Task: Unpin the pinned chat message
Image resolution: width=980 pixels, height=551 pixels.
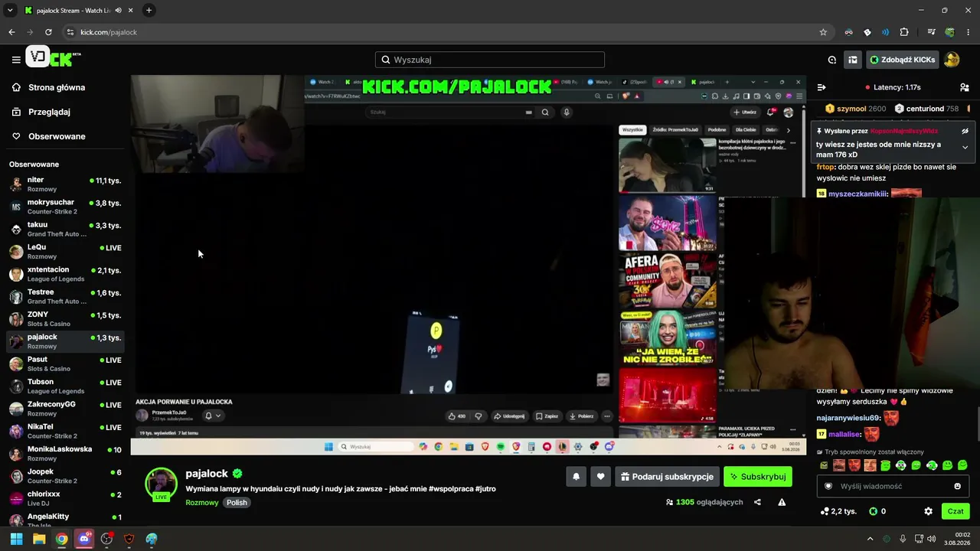Action: [965, 131]
